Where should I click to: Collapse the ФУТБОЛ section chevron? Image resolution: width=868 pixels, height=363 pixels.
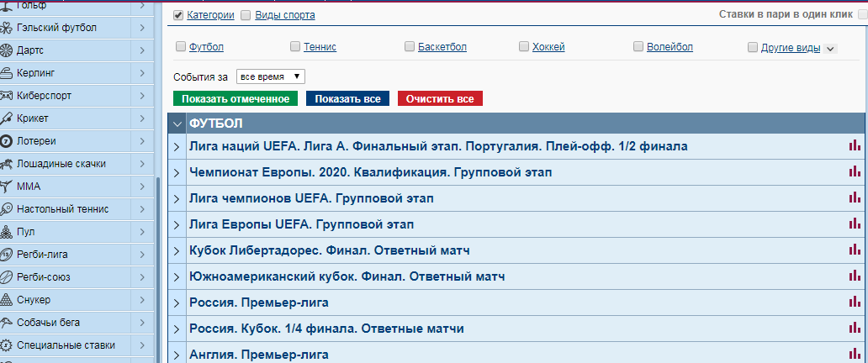click(x=177, y=124)
